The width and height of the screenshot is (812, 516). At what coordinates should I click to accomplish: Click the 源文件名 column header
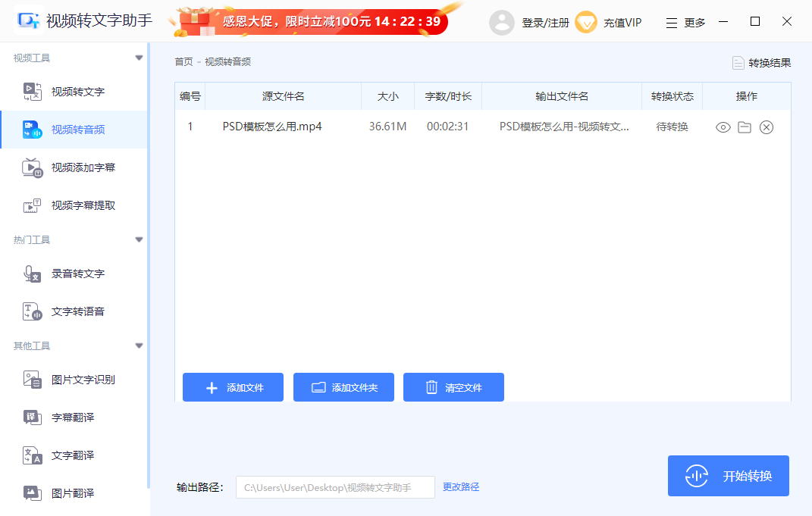[x=284, y=96]
